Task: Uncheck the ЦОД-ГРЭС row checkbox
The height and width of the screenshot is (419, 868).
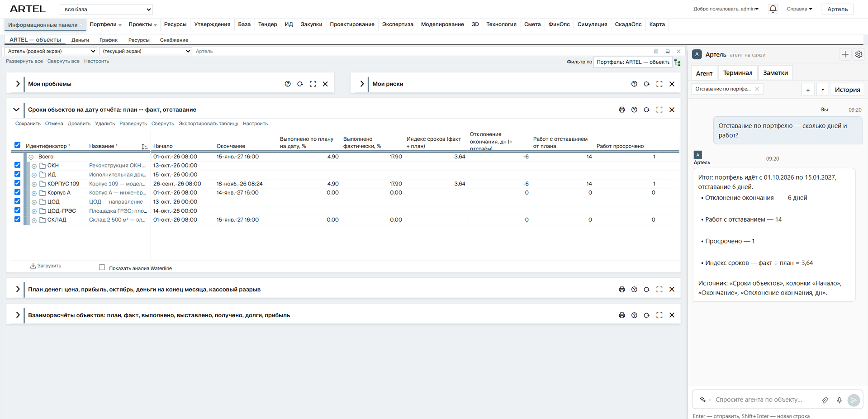Action: pyautogui.click(x=17, y=210)
